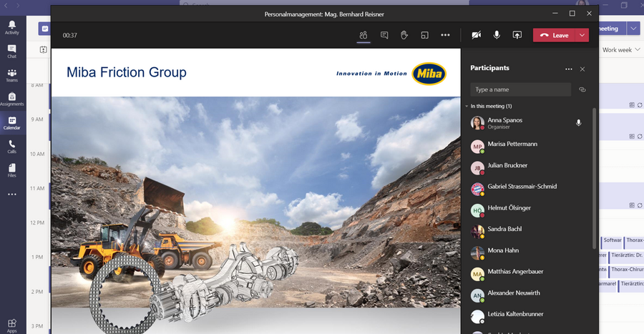This screenshot has height=334, width=644.
Task: Open more actions in meeting toolbar
Action: point(445,35)
